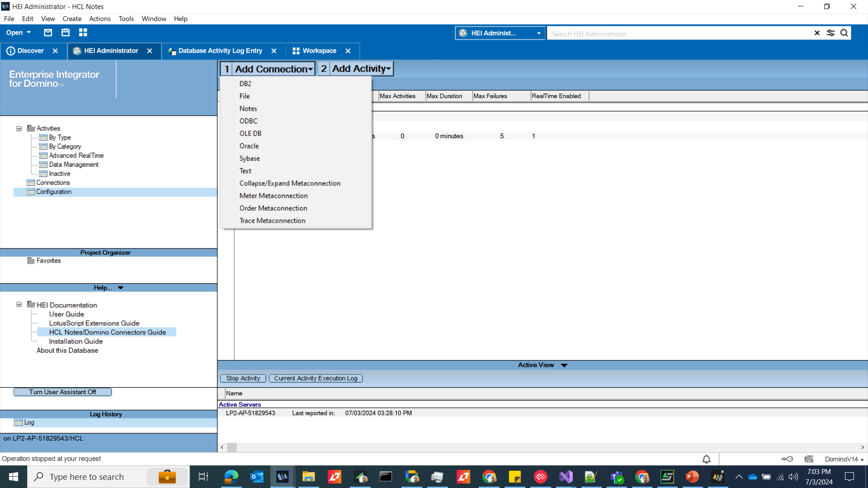Open the Mail icon in toolbar
Viewport: 868px width, 488px height.
point(48,33)
